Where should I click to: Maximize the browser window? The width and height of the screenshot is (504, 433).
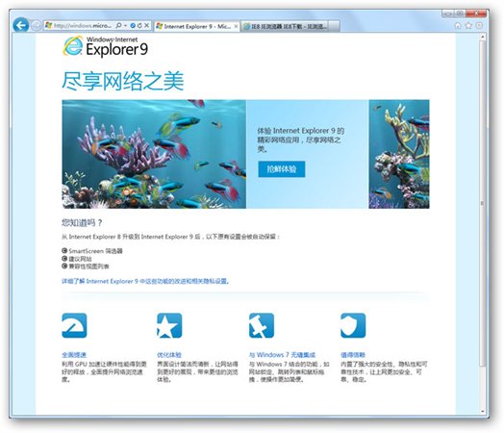pos(460,13)
